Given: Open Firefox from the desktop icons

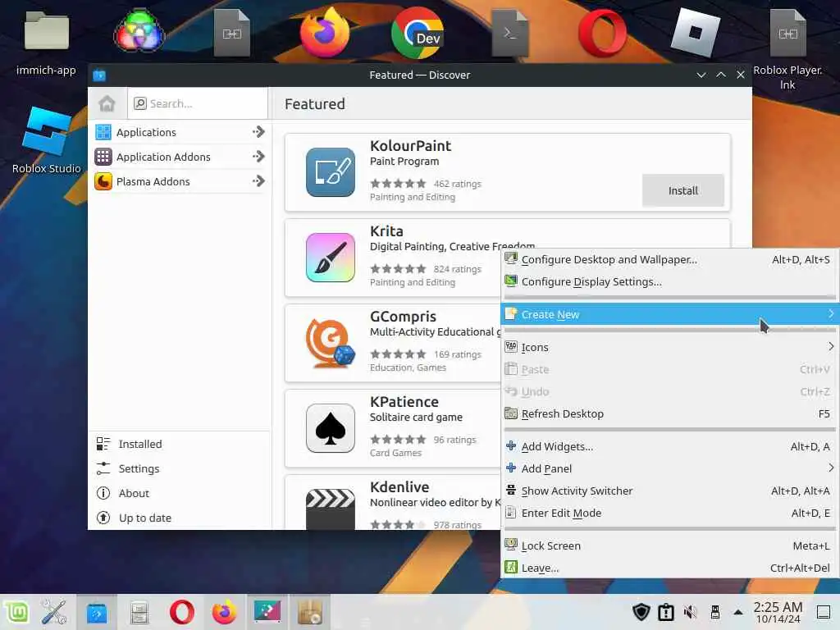Looking at the screenshot, I should (x=325, y=32).
